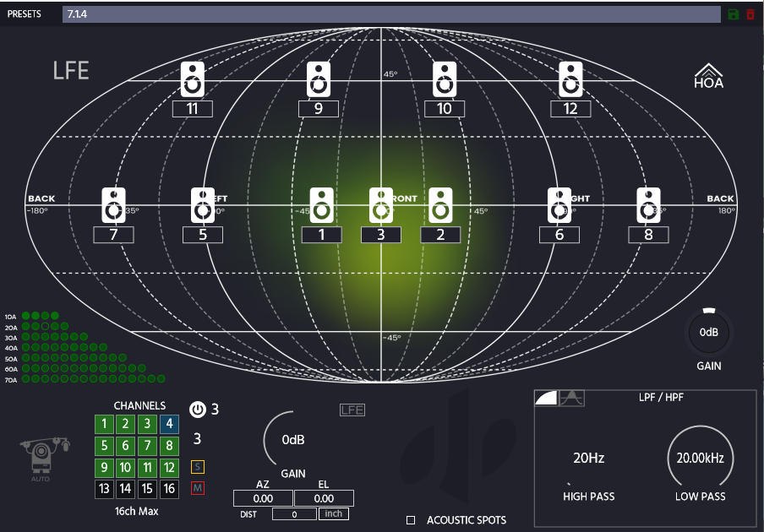Select channel 9 in the channels grid
The width and height of the screenshot is (764, 532).
point(104,468)
